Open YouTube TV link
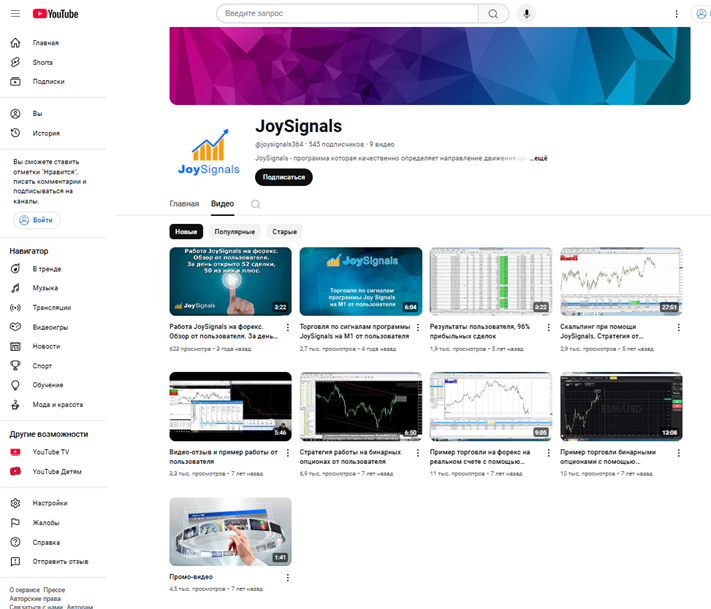The image size is (711, 609). (x=53, y=452)
